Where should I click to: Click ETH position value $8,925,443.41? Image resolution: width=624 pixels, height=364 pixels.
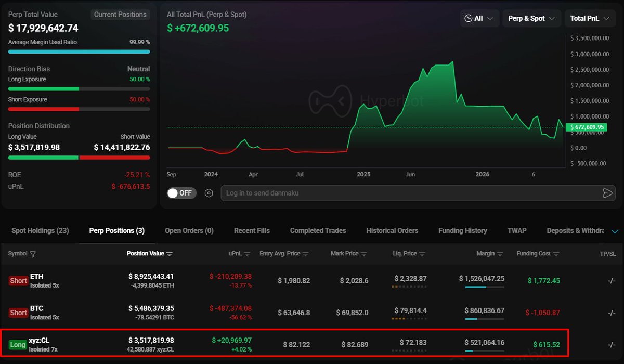pos(151,277)
